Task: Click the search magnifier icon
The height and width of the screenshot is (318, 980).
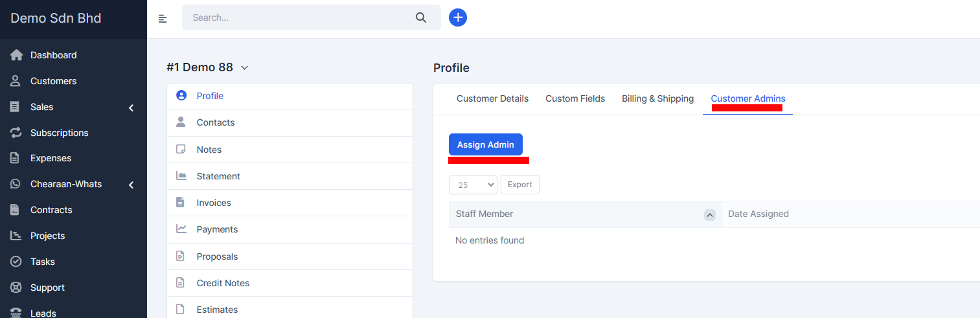Action: [x=421, y=17]
